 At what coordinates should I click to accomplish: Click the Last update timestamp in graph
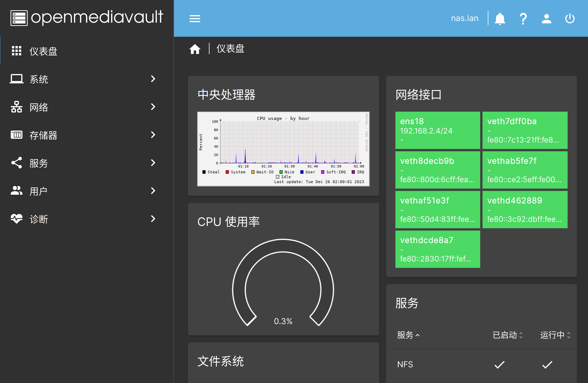(319, 182)
